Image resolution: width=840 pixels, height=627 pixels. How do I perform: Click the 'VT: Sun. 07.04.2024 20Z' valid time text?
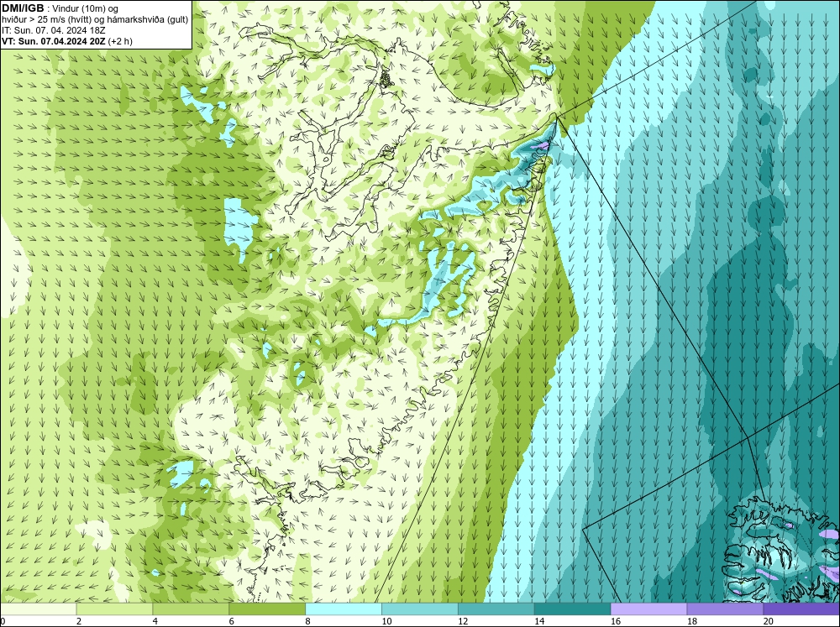[x=54, y=41]
